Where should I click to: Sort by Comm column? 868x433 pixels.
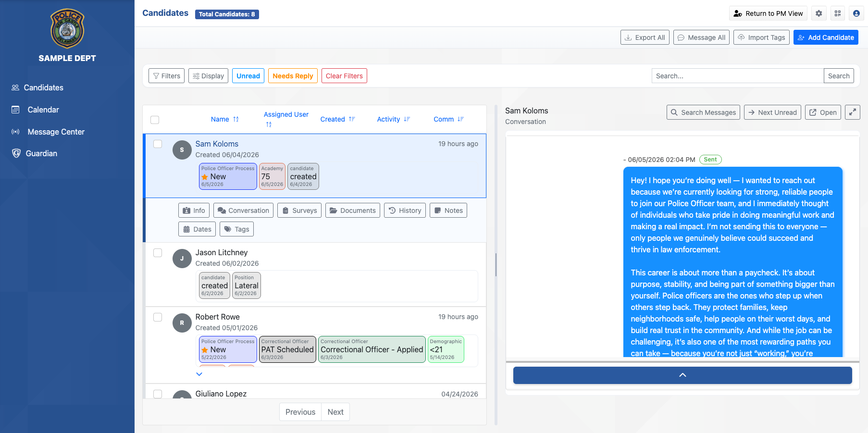point(448,119)
